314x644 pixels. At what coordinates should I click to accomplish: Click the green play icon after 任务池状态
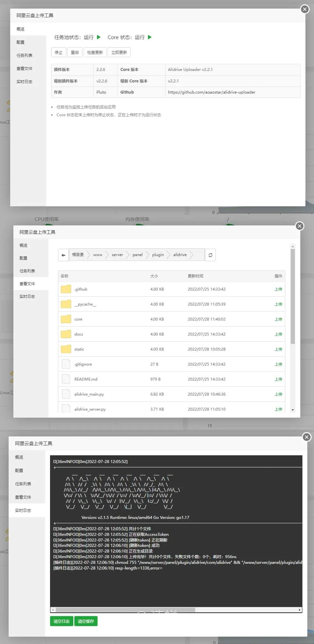(99, 37)
